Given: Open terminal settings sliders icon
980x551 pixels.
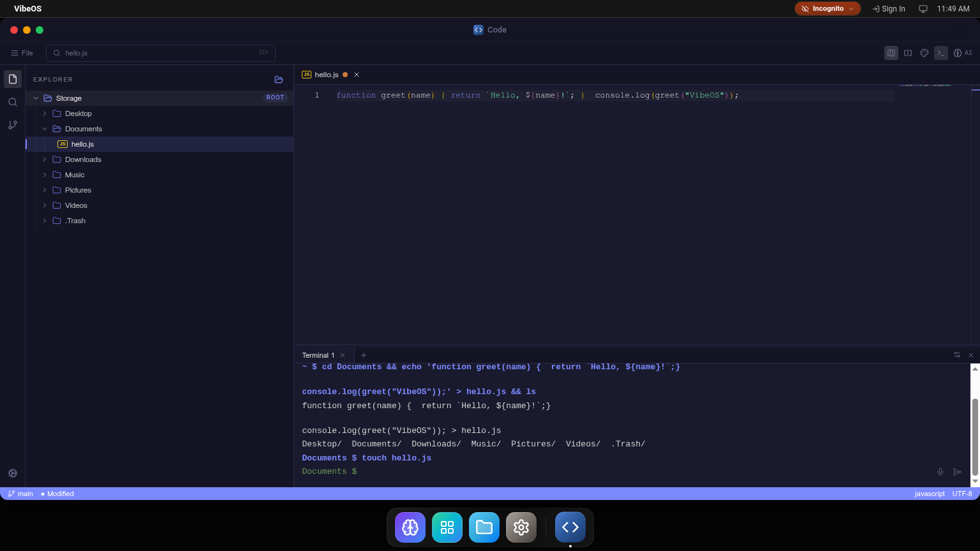Looking at the screenshot, I should point(957,355).
